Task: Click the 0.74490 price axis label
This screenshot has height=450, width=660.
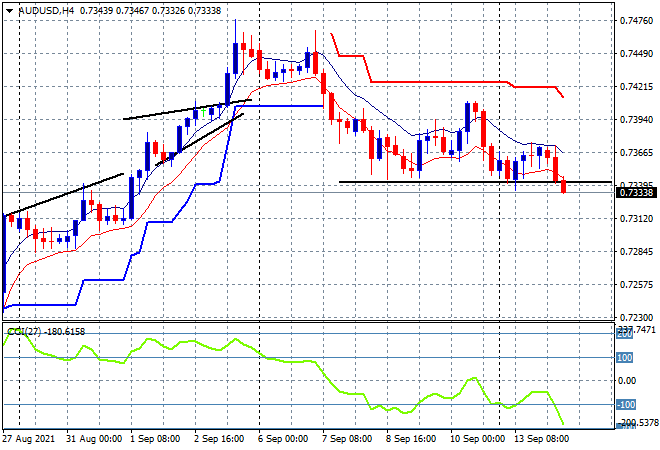Action: tap(636, 53)
